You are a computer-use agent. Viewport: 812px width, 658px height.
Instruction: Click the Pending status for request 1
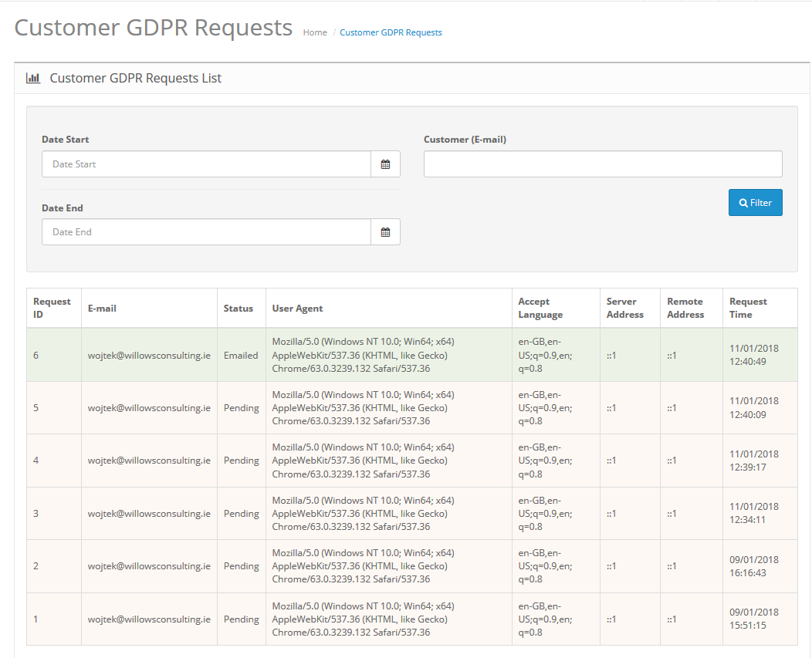click(242, 619)
